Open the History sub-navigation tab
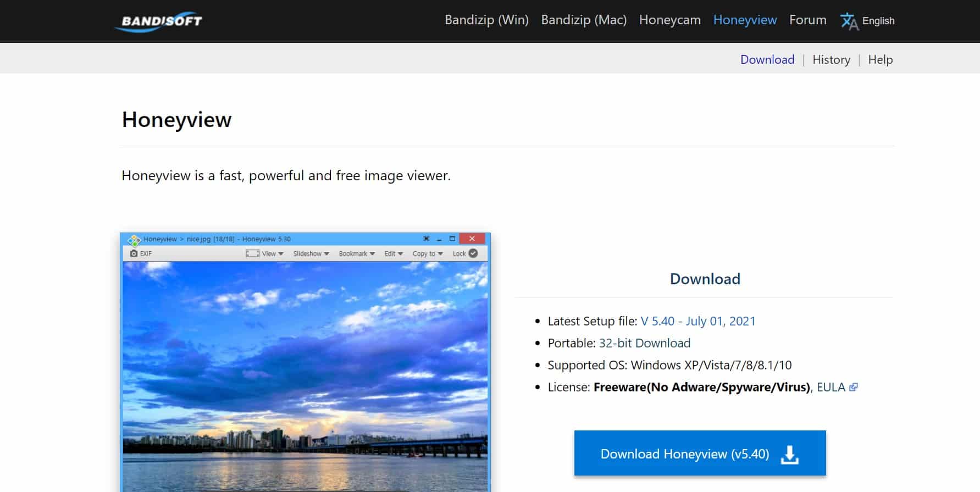The height and width of the screenshot is (492, 980). [831, 59]
